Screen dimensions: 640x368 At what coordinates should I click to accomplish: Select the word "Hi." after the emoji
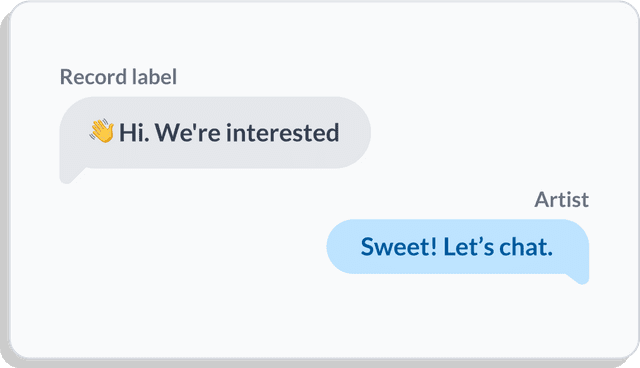134,133
